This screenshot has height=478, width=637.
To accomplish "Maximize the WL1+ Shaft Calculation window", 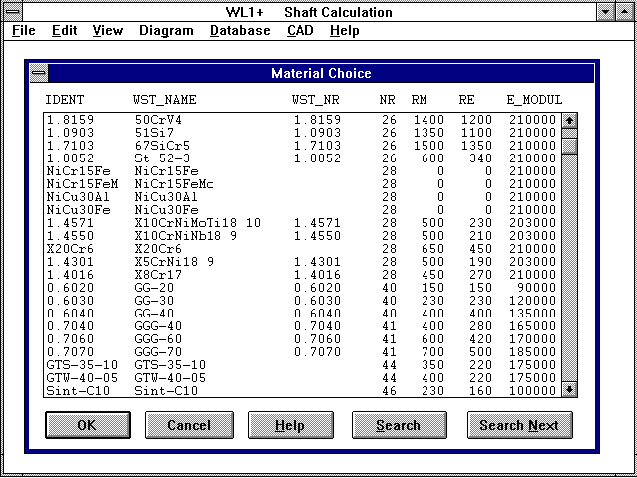I will coord(625,12).
